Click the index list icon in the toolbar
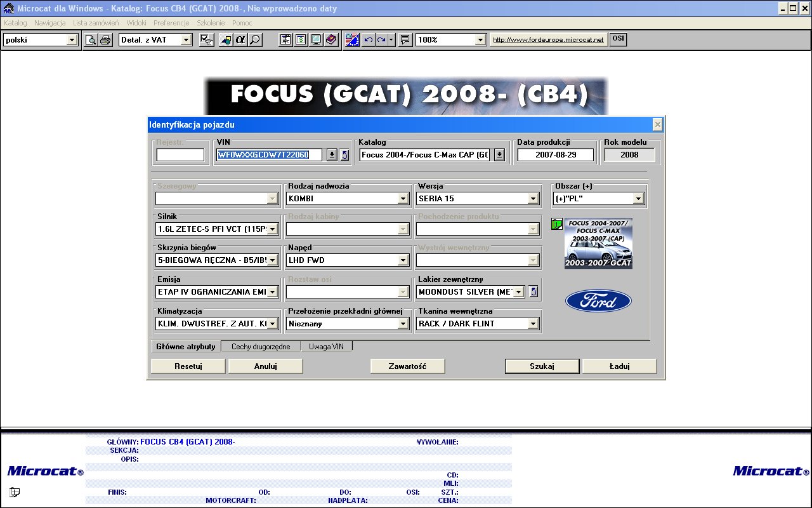Viewport: 812px width, 508px height. click(286, 40)
